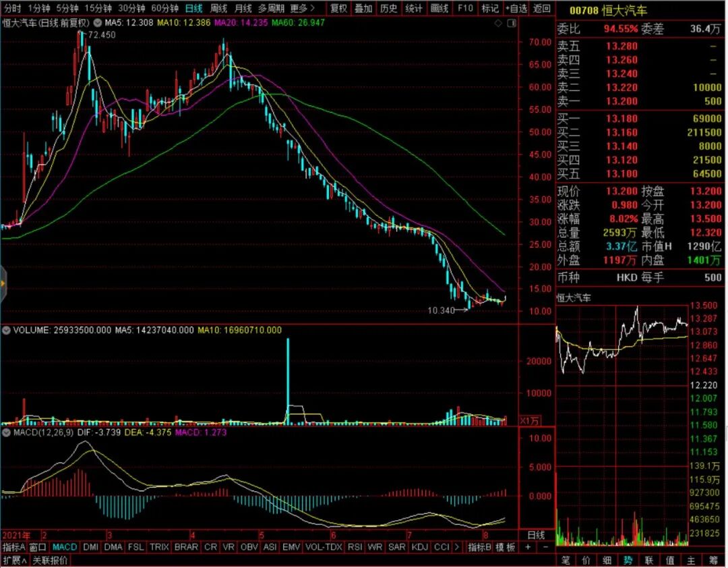This screenshot has height=568, width=728.
Task: Switch side panel to 细 detail tab
Action: [607, 561]
